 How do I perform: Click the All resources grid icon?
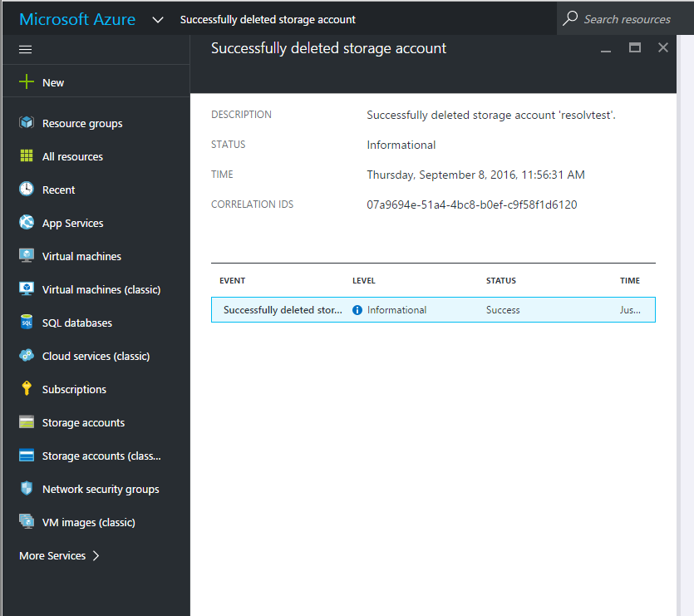pos(27,156)
